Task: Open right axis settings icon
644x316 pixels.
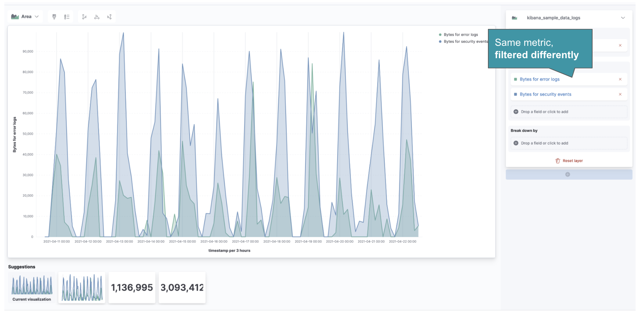Action: (x=110, y=17)
